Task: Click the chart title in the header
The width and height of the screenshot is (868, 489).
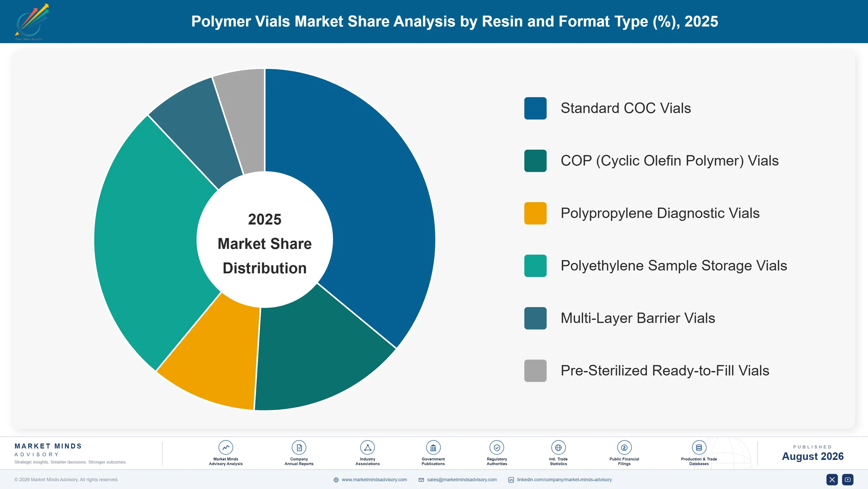Action: tap(455, 21)
